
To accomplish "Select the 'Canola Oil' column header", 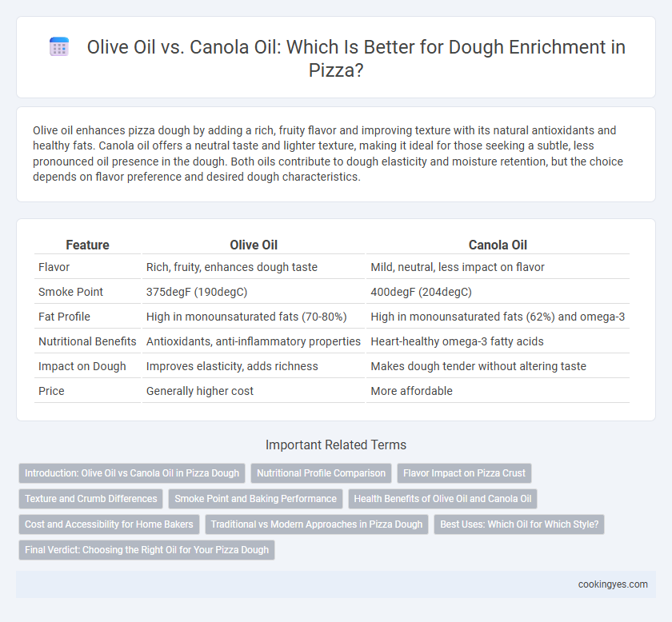I will point(498,245).
